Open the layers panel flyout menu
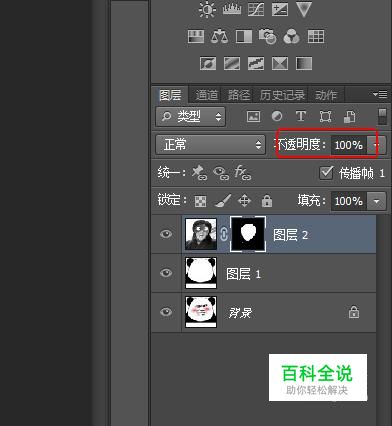This screenshot has width=392, height=426. (380, 94)
